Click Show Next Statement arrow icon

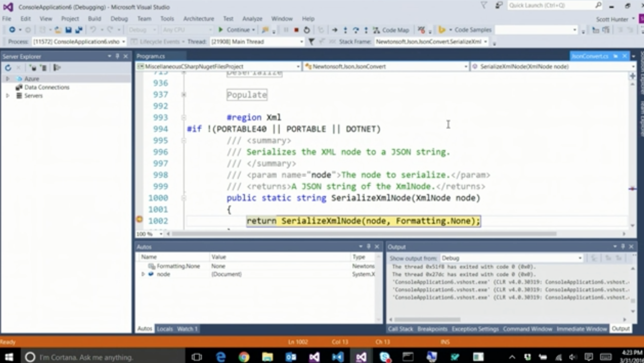click(x=335, y=30)
